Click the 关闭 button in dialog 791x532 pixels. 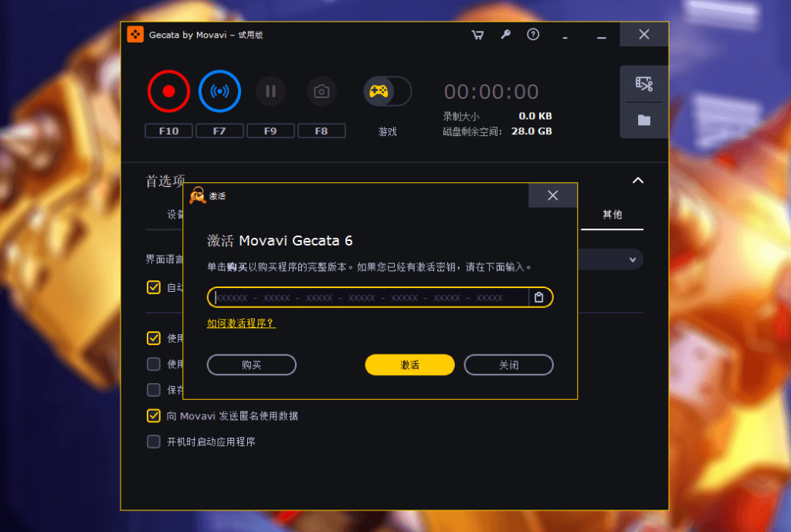[508, 364]
